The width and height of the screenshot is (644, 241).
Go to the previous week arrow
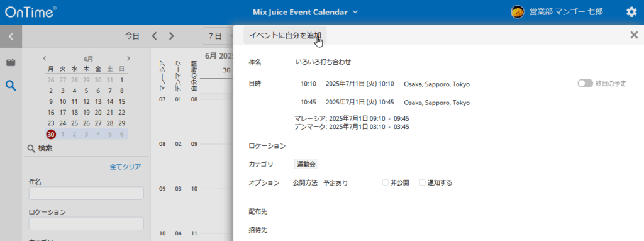(155, 36)
